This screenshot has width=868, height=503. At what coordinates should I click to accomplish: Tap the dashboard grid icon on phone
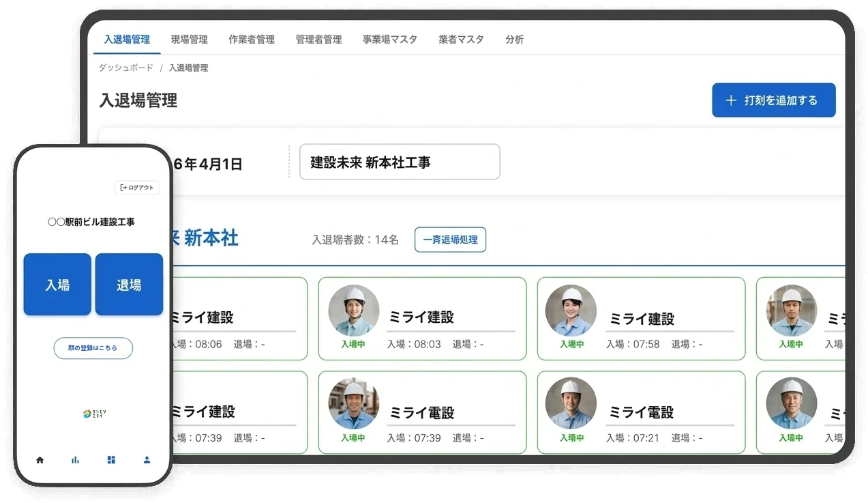pyautogui.click(x=111, y=460)
